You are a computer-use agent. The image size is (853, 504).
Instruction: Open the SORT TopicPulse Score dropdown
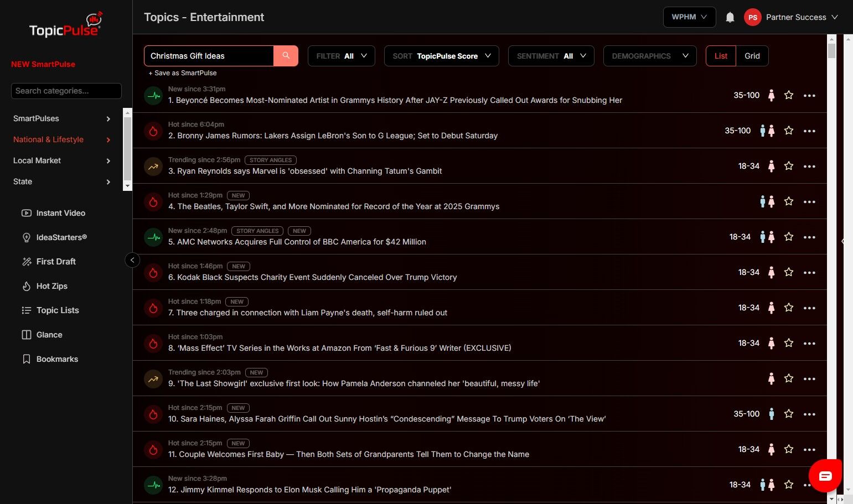[442, 56]
